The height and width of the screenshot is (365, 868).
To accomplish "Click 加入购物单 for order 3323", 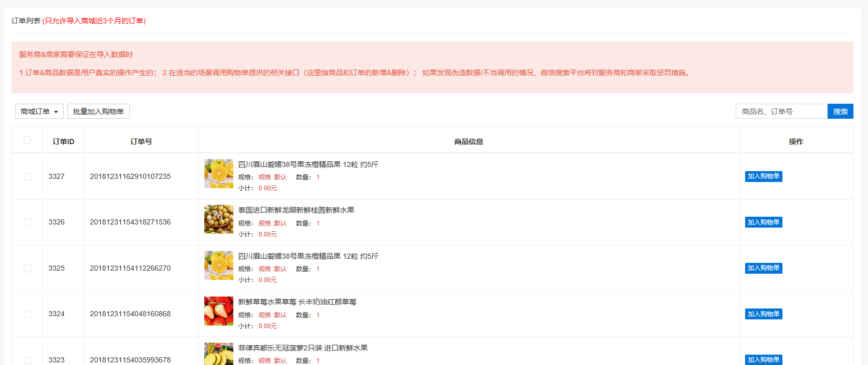I will [x=763, y=359].
